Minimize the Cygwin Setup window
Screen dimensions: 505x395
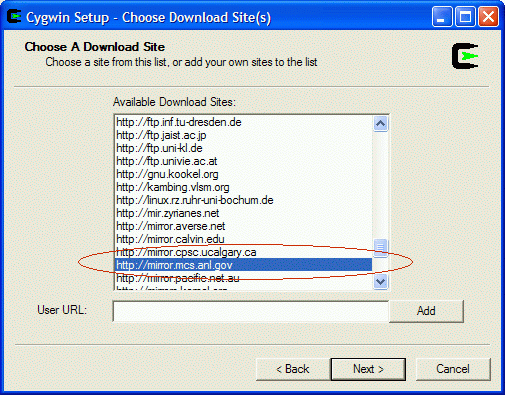pyautogui.click(x=442, y=17)
